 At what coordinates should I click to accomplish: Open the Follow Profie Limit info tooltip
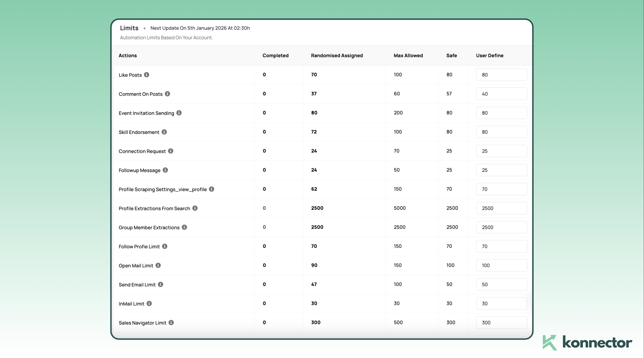click(x=165, y=246)
